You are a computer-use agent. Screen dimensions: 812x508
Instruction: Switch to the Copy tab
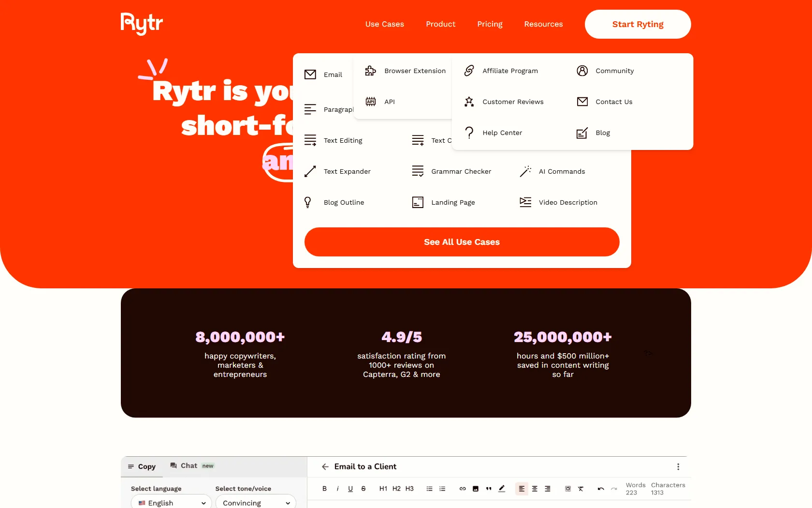tap(142, 466)
